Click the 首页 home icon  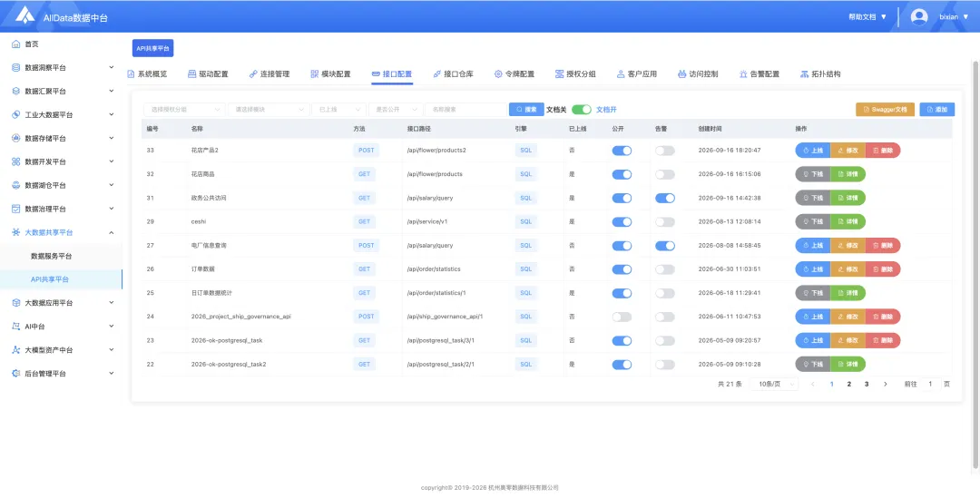tap(16, 44)
